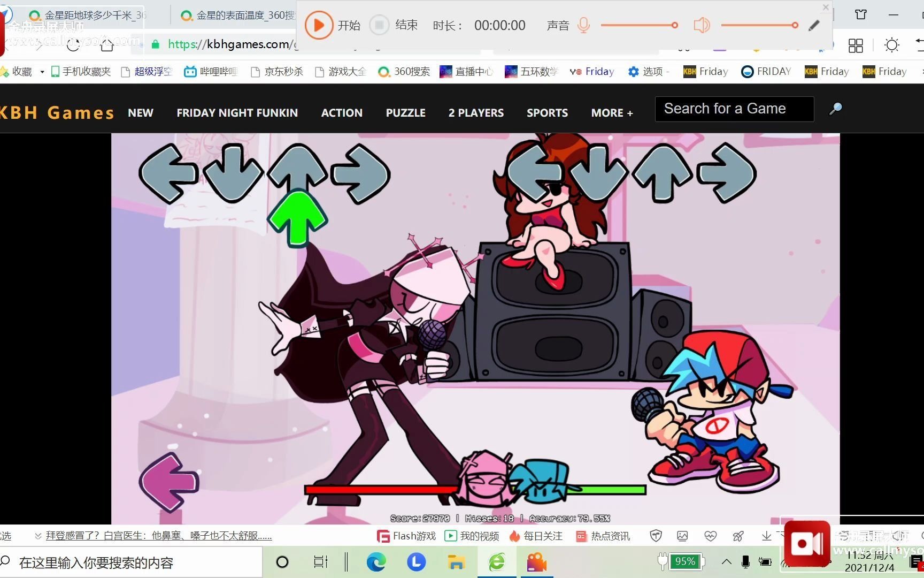This screenshot has height=578, width=924.
Task: Open the 游戏大全 bookmark
Action: (x=341, y=72)
